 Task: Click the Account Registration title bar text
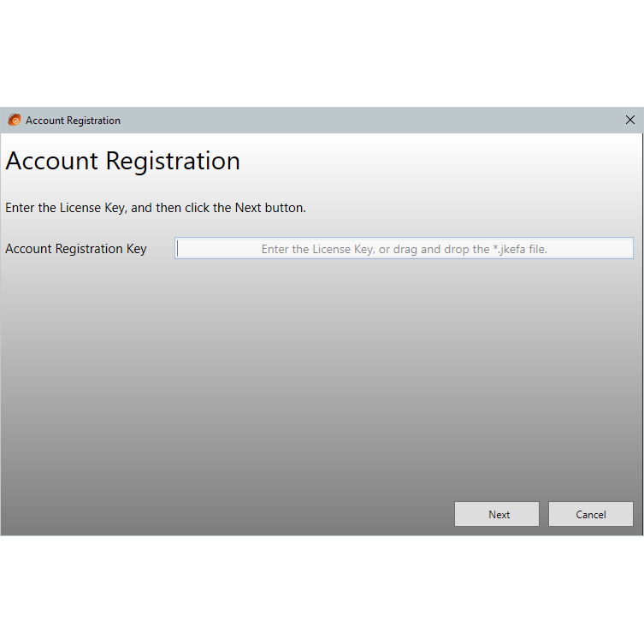point(73,121)
